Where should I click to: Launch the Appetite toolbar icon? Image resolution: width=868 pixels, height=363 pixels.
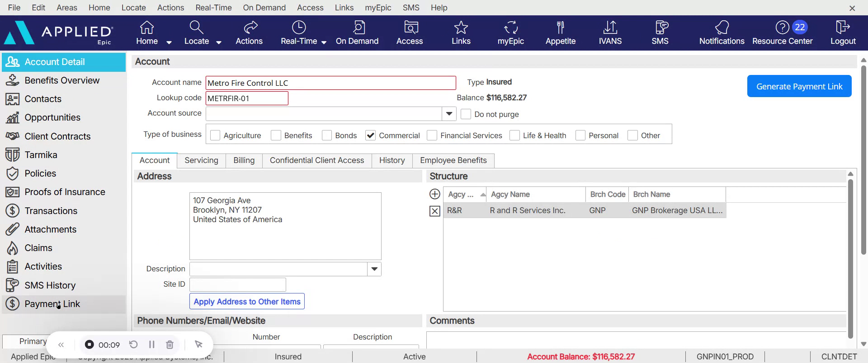[x=561, y=33]
